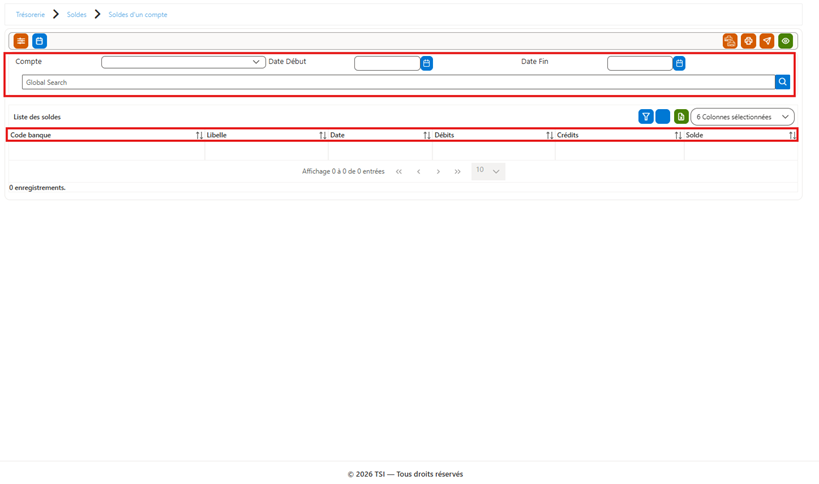
Task: Open the Trésorerie breadcrumb link
Action: 30,15
